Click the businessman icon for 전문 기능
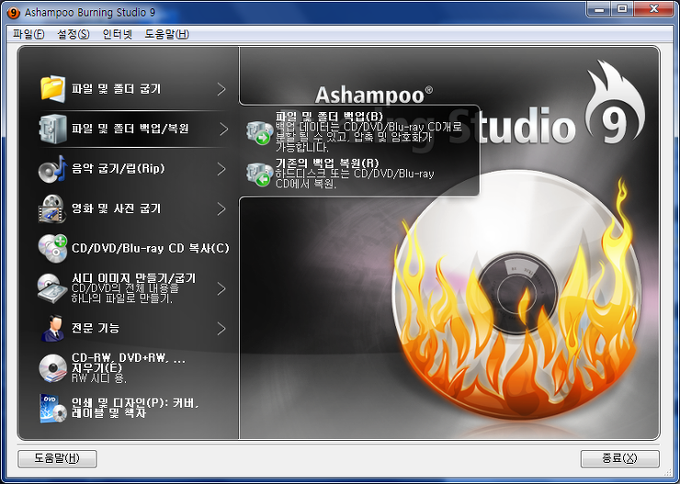Screen dimensions: 680x484 point(53,328)
